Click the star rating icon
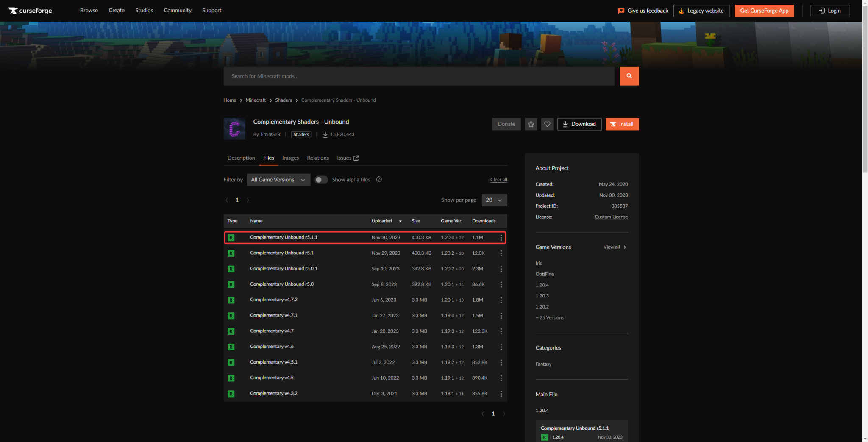 coord(531,124)
